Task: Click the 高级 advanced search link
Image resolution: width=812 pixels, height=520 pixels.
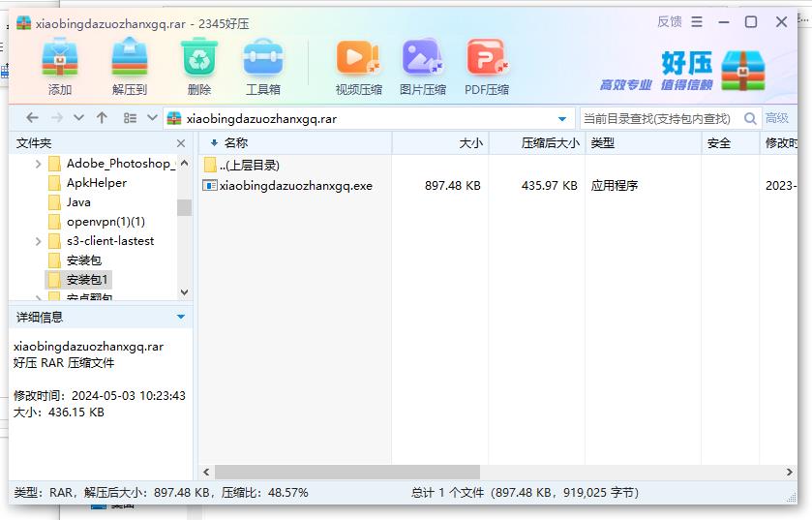Action: (777, 118)
